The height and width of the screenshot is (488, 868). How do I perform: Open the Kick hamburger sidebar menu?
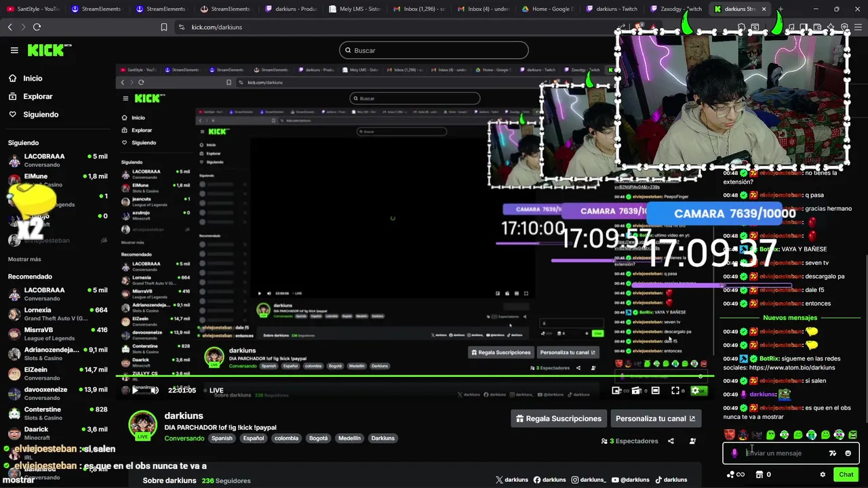click(14, 50)
